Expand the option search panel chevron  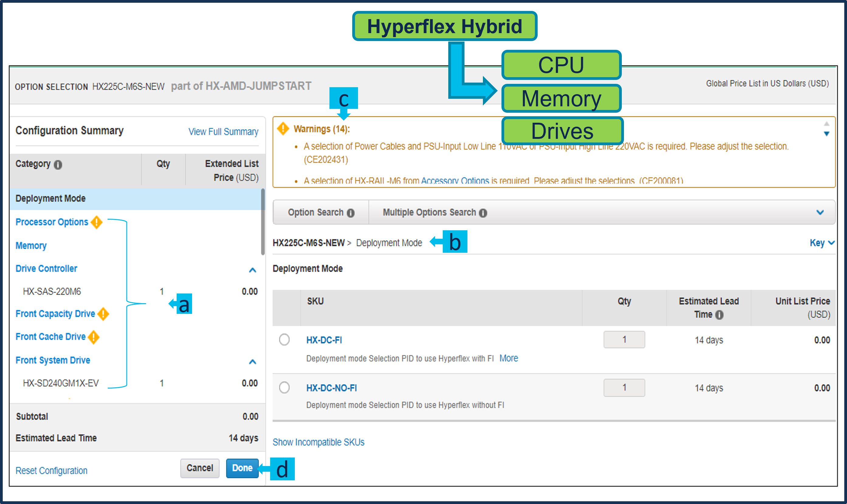(820, 213)
